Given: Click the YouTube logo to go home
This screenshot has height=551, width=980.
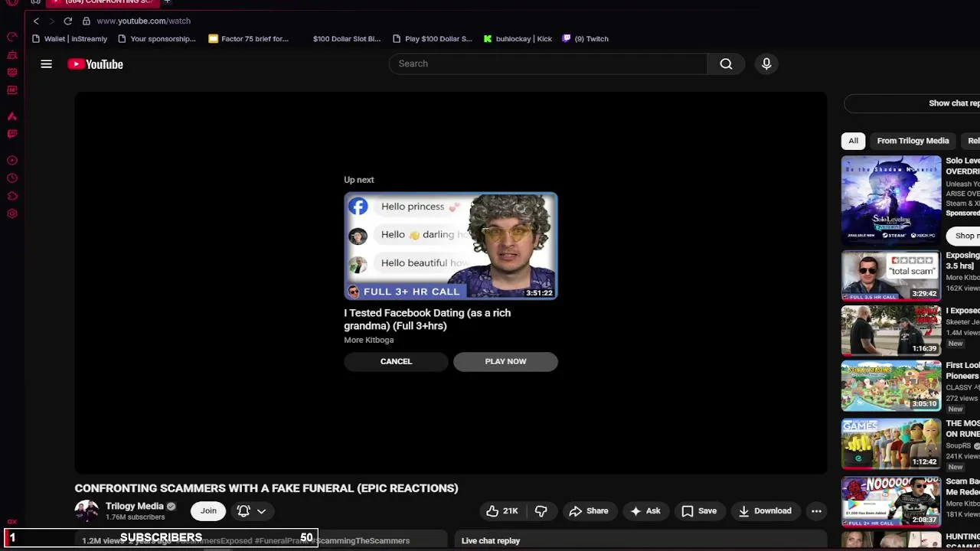Looking at the screenshot, I should click(x=95, y=64).
